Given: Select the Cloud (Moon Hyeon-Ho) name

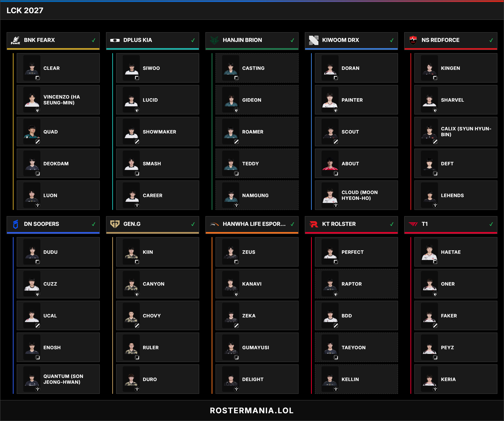Looking at the screenshot, I should pos(360,195).
